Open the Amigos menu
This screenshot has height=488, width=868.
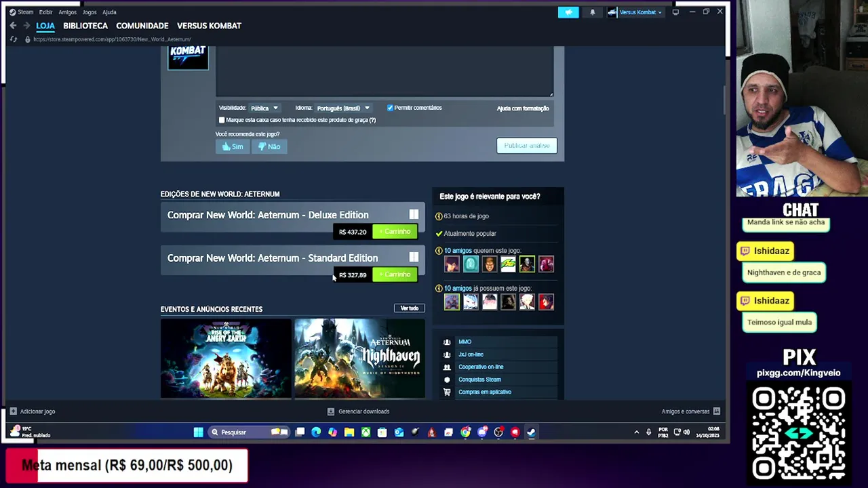point(68,12)
